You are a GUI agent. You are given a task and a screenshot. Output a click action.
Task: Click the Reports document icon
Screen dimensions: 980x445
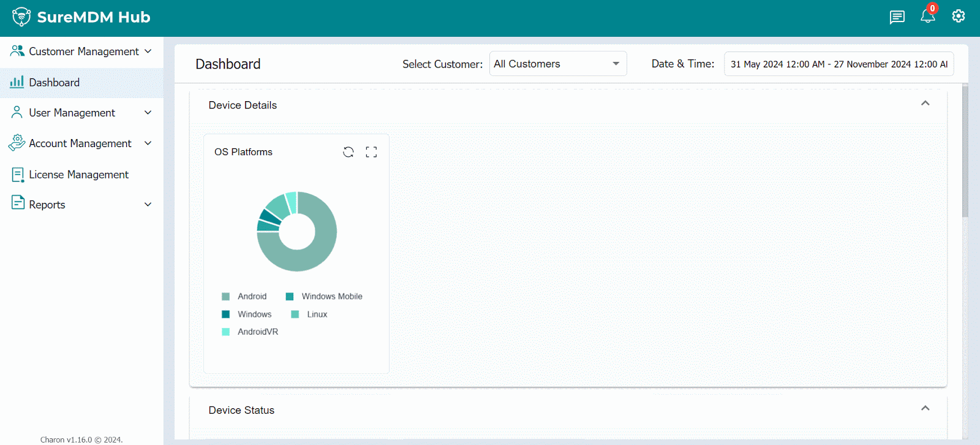[x=18, y=203]
